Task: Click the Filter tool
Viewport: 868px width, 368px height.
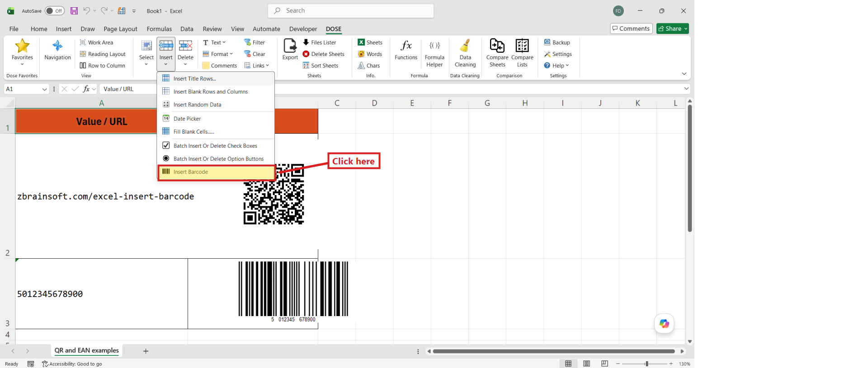Action: [255, 42]
